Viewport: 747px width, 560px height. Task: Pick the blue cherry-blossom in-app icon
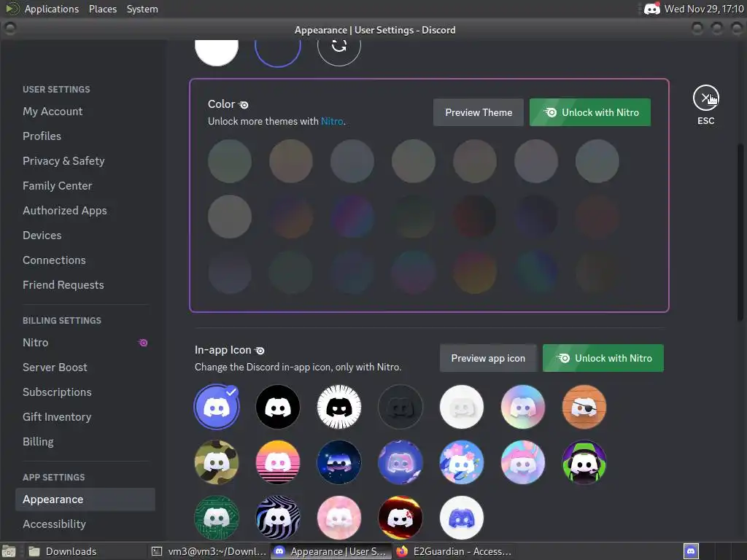point(462,462)
